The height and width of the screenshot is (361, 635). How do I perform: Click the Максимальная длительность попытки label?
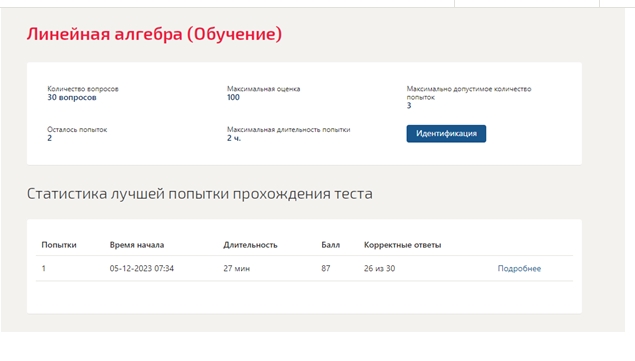[288, 130]
